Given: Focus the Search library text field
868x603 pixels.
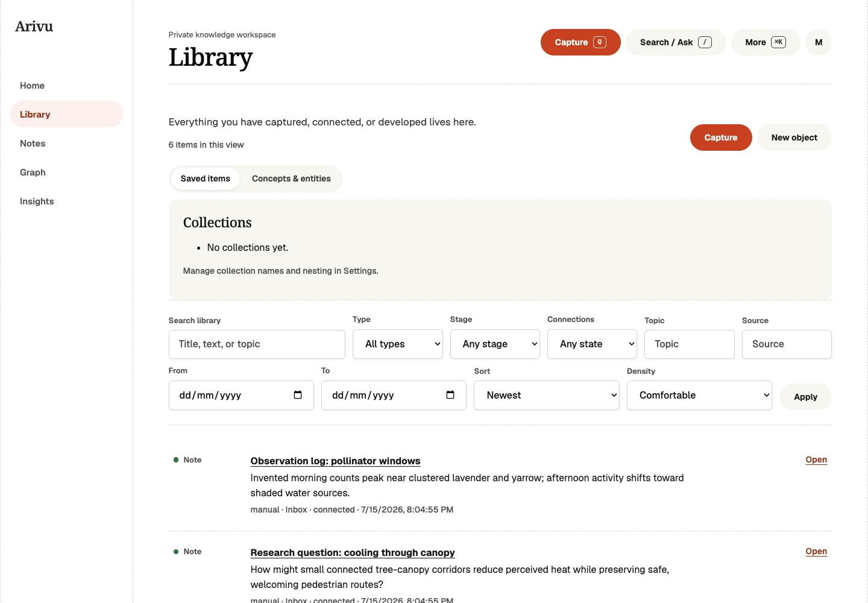Looking at the screenshot, I should click(257, 344).
